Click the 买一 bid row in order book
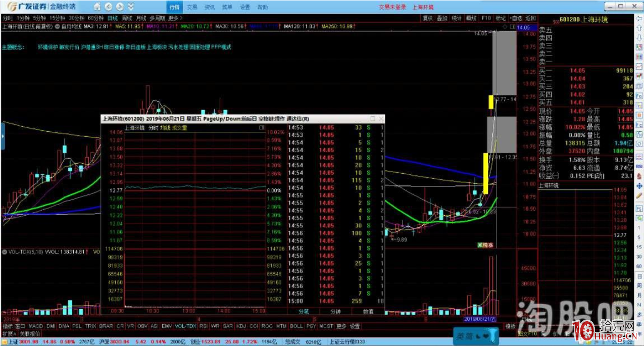 click(586, 71)
